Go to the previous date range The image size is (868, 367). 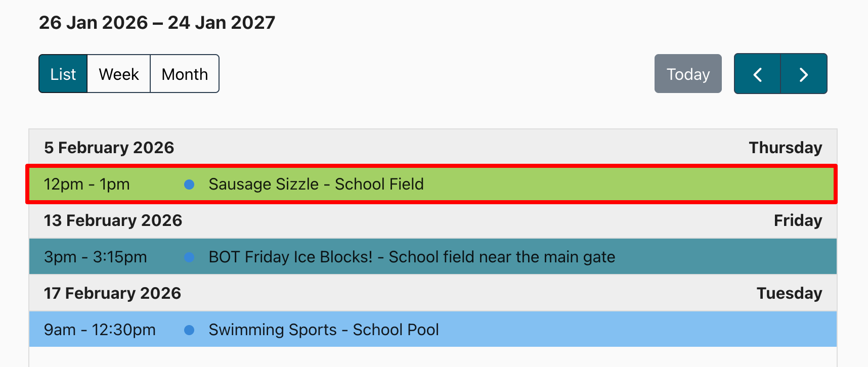(x=757, y=74)
